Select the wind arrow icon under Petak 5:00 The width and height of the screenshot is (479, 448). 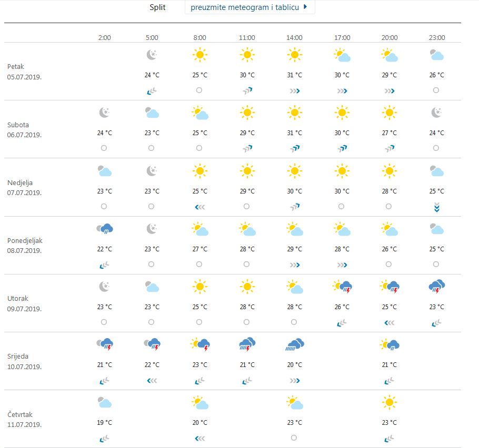click(x=152, y=90)
